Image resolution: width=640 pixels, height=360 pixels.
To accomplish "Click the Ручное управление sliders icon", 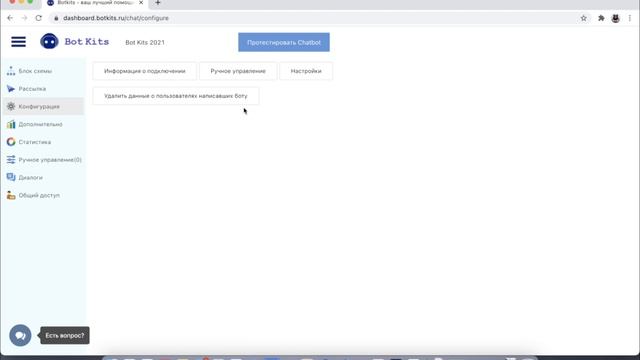I will click(11, 160).
